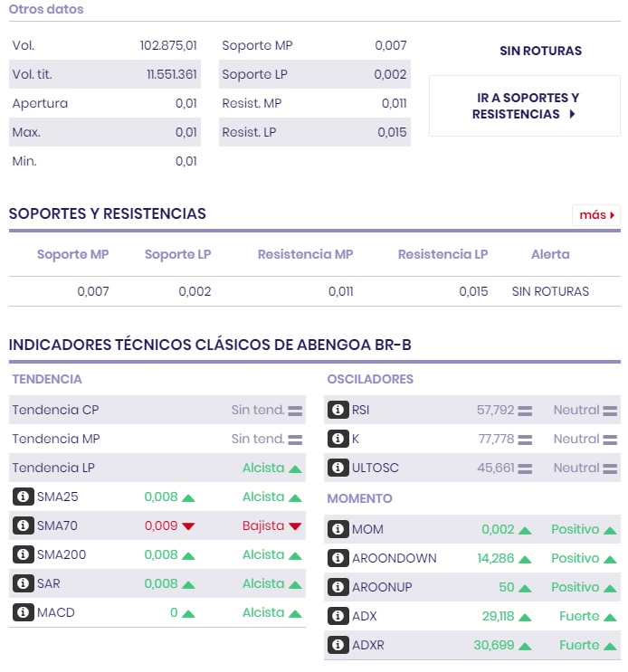Click the SAR info icon
This screenshot has height=672, width=628.
pos(24,583)
